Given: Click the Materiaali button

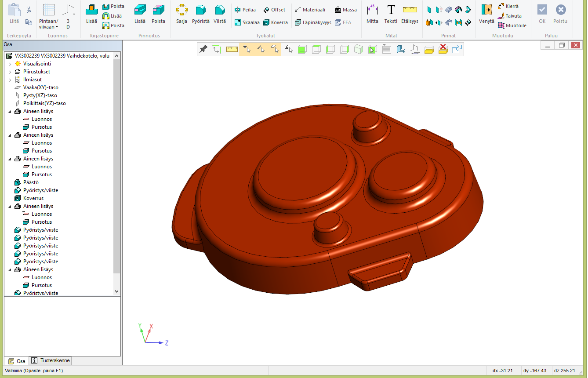Looking at the screenshot, I should (x=310, y=10).
